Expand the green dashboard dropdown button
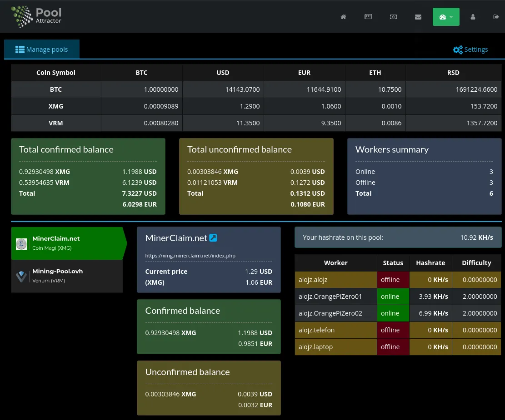The image size is (505, 420). 446,17
